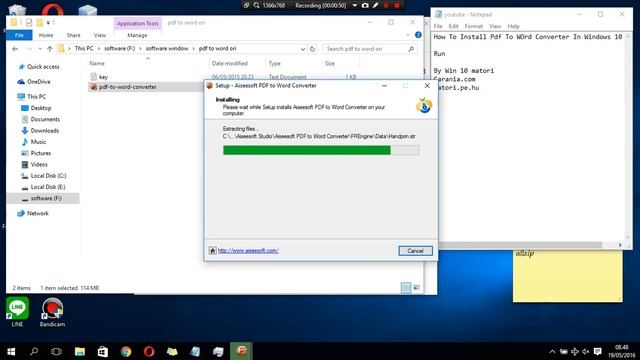
Task: Open the Manage tab under Application Tools
Action: [137, 36]
